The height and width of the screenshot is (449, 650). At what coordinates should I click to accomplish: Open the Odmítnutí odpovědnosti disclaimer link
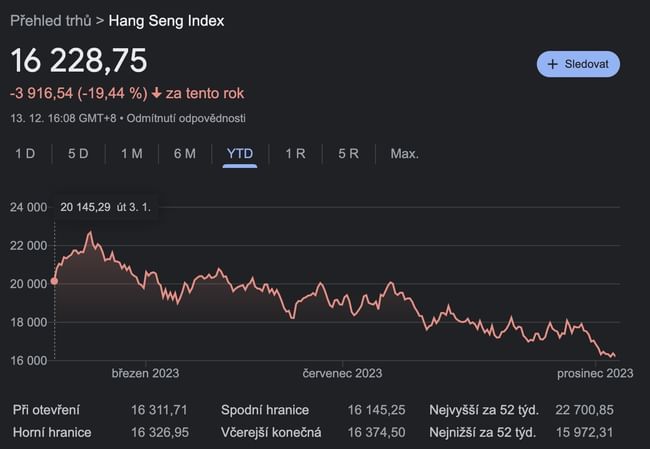[185, 118]
